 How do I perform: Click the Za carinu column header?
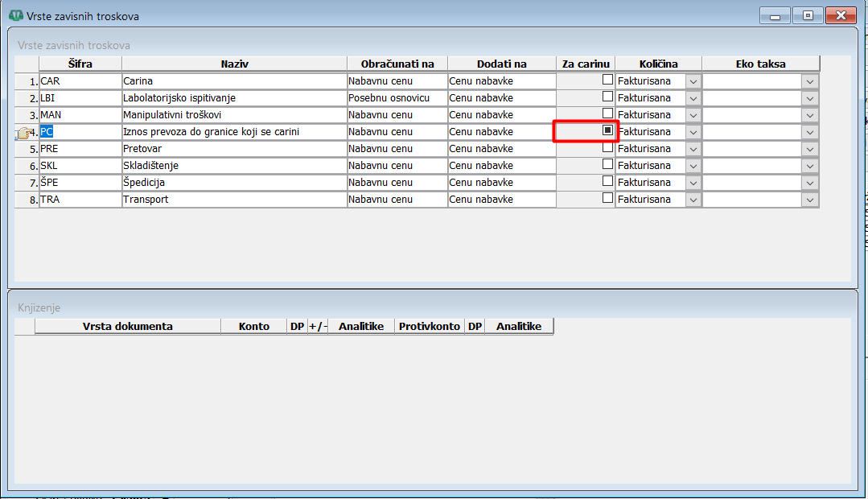(x=586, y=64)
